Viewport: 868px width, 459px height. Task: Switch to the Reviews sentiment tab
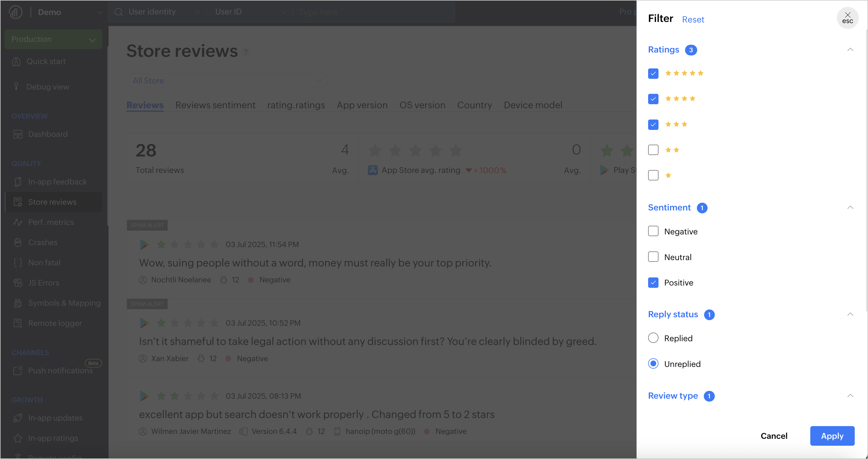215,105
